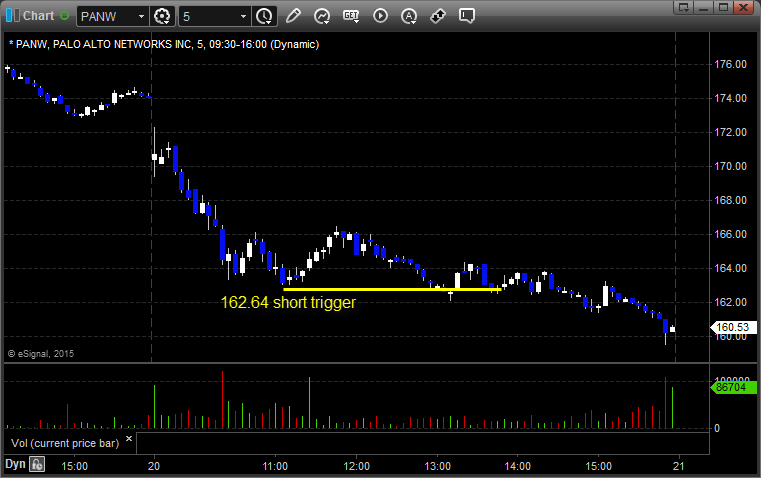Click the Vol (current price bar) label
Screen dimensions: 761x478
[x=65, y=443]
